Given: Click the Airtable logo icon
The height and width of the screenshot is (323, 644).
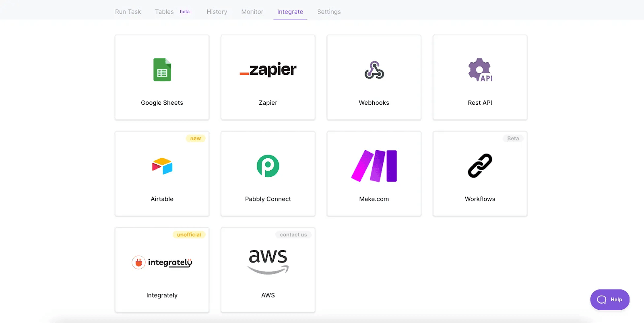Looking at the screenshot, I should pyautogui.click(x=162, y=166).
